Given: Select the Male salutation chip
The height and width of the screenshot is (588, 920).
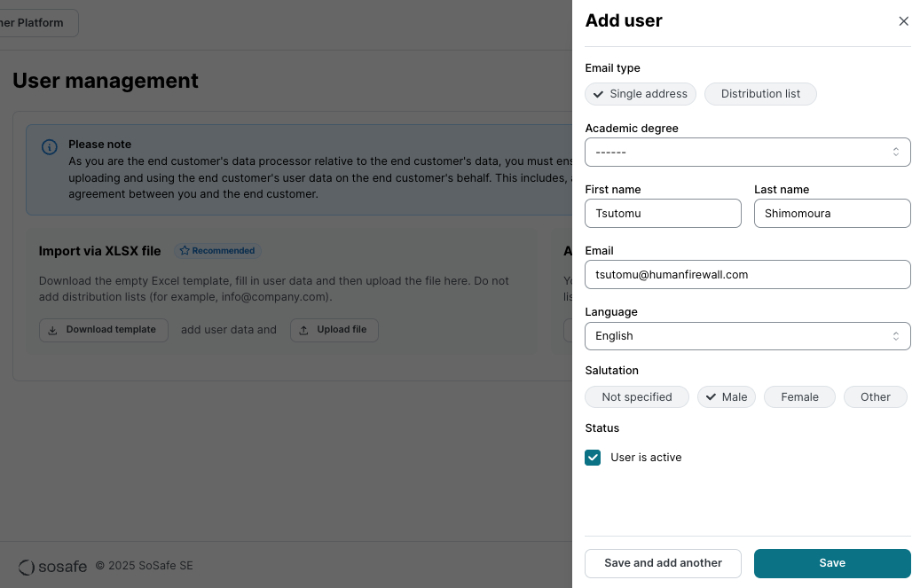Looking at the screenshot, I should click(x=726, y=397).
